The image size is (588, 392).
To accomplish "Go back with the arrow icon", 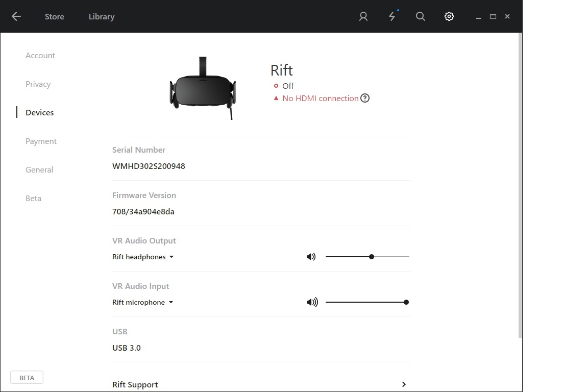I will pyautogui.click(x=16, y=16).
